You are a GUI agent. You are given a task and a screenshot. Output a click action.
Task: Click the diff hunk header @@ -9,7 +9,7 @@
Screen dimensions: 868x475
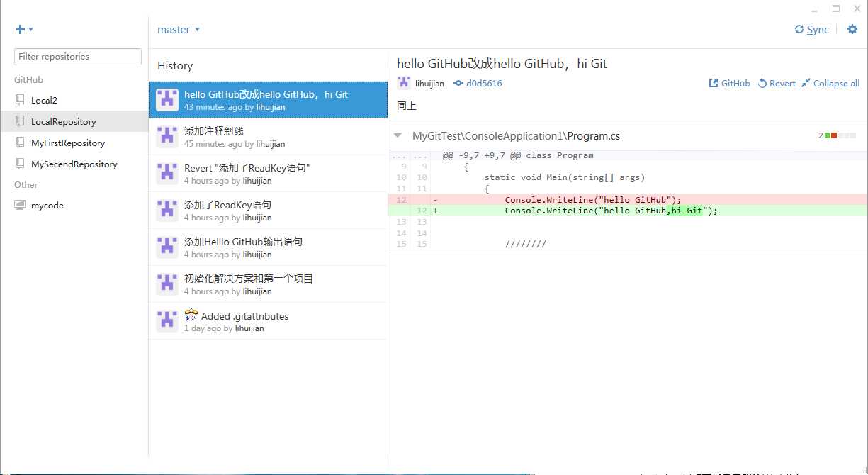(x=518, y=155)
